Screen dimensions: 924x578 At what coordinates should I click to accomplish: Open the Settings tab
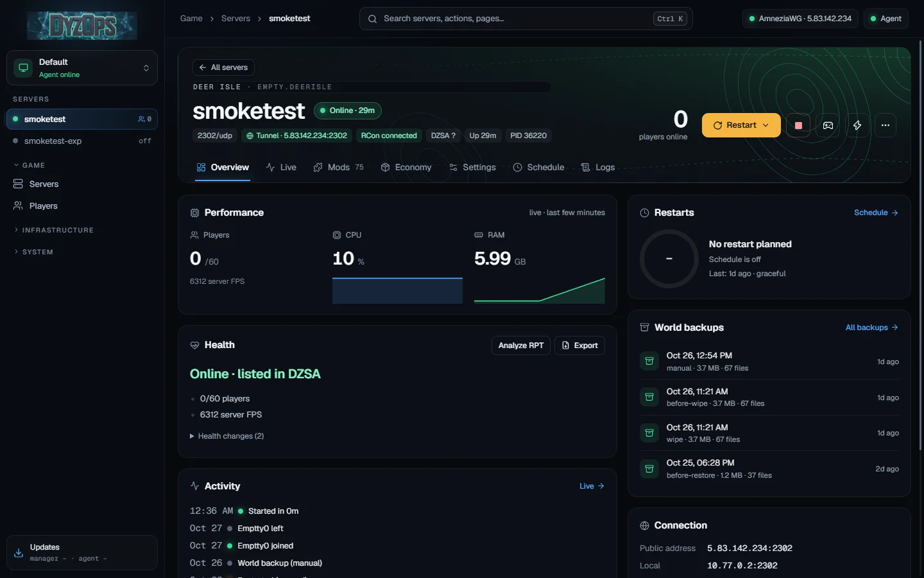pyautogui.click(x=472, y=167)
